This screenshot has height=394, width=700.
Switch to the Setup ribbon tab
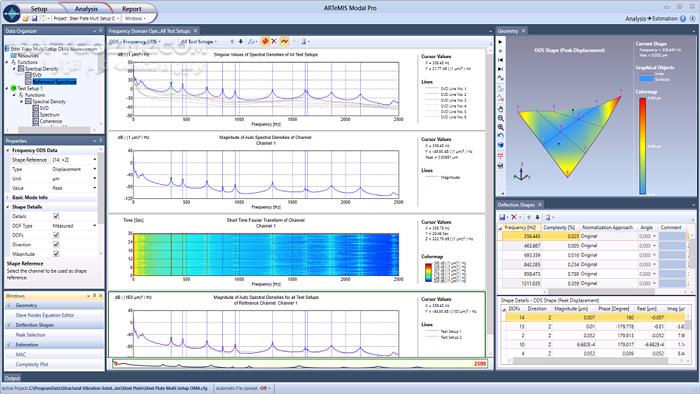[x=39, y=8]
